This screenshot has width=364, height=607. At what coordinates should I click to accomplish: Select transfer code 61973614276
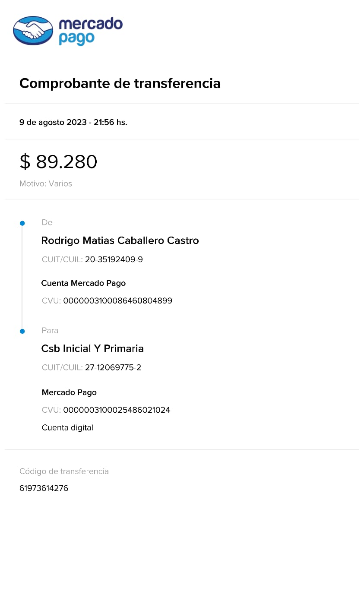coord(44,488)
